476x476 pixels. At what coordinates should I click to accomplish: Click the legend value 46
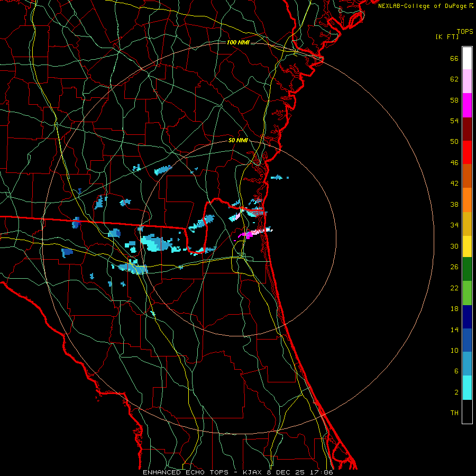(454, 163)
